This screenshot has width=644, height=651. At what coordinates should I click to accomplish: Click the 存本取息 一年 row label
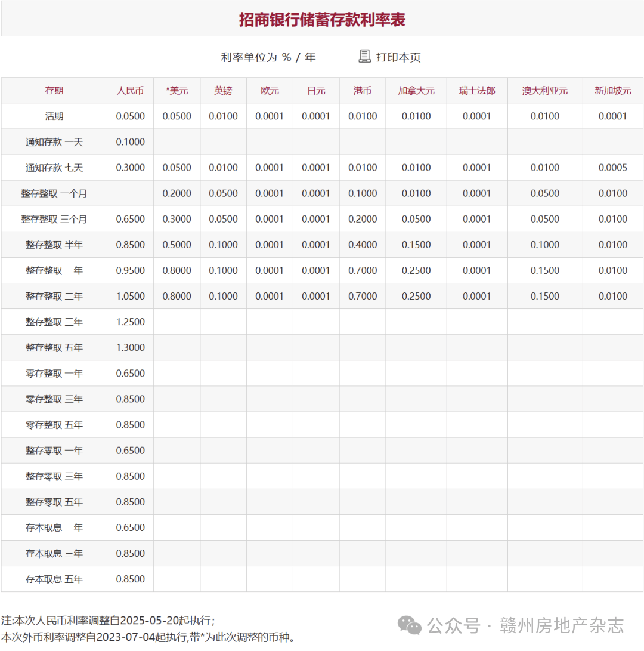[54, 528]
